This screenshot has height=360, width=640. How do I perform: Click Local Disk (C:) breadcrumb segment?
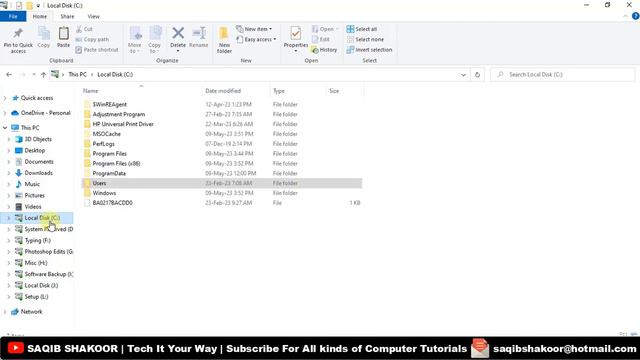coord(115,75)
